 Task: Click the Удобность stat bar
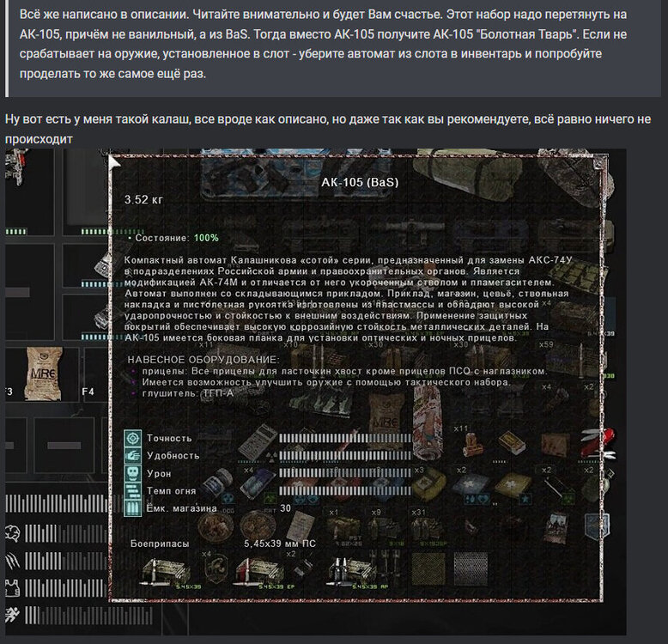pos(345,455)
